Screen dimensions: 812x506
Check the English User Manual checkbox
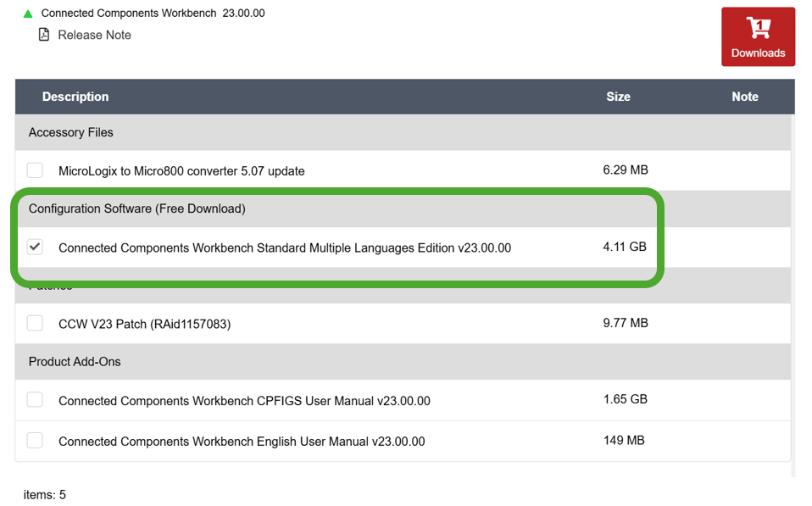pyautogui.click(x=35, y=441)
